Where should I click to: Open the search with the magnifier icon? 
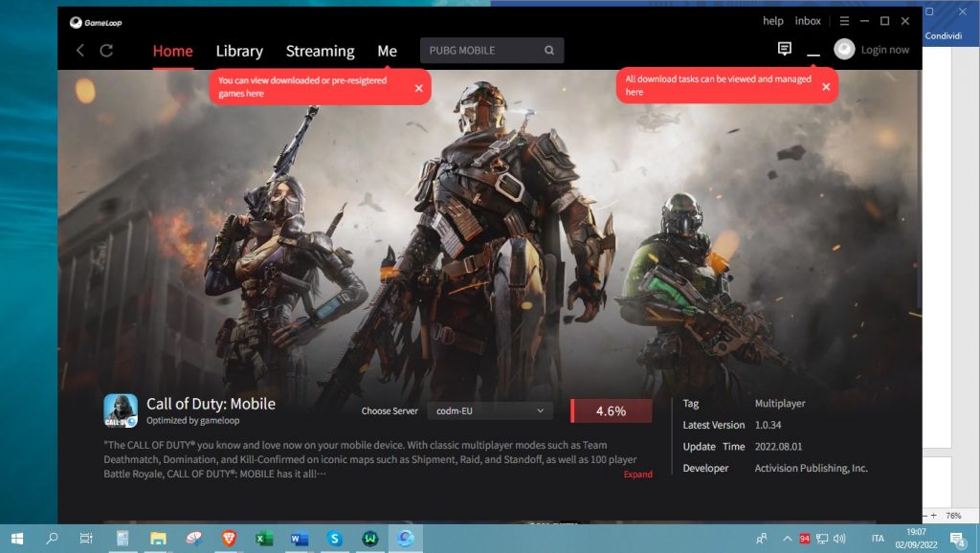coord(547,49)
